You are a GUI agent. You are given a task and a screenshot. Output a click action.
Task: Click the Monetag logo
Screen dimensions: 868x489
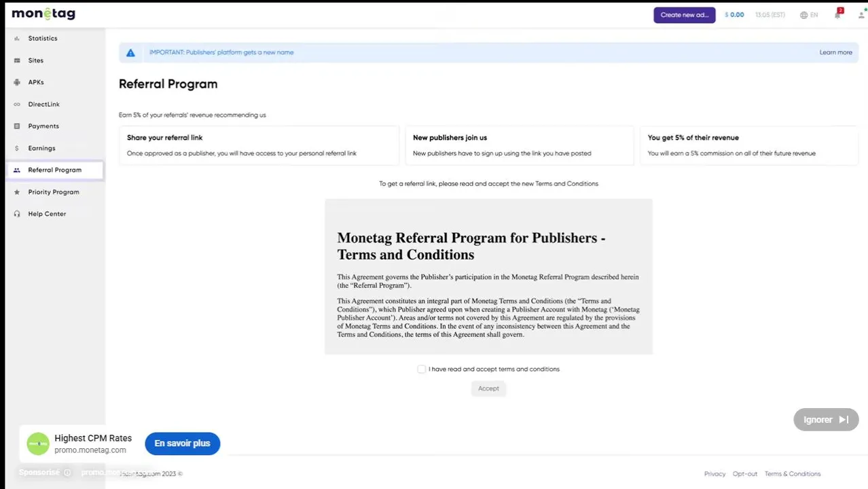[43, 14]
